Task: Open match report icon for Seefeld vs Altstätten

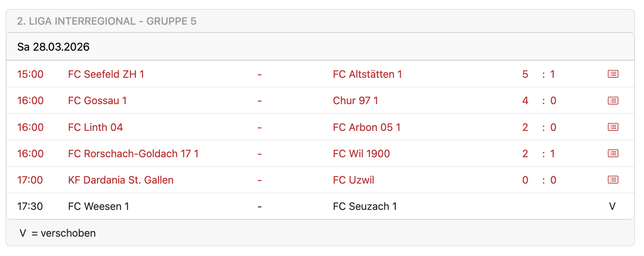Action: click(613, 74)
